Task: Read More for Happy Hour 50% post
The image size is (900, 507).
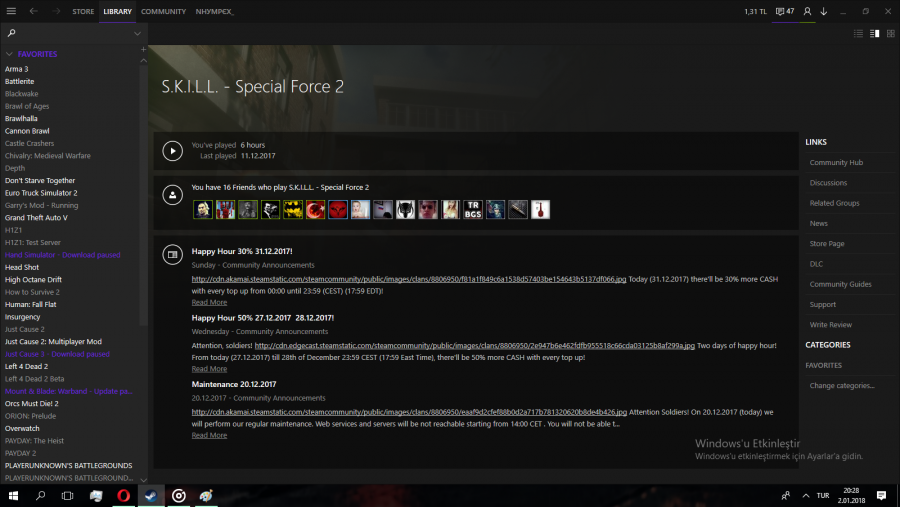Action: click(x=210, y=369)
